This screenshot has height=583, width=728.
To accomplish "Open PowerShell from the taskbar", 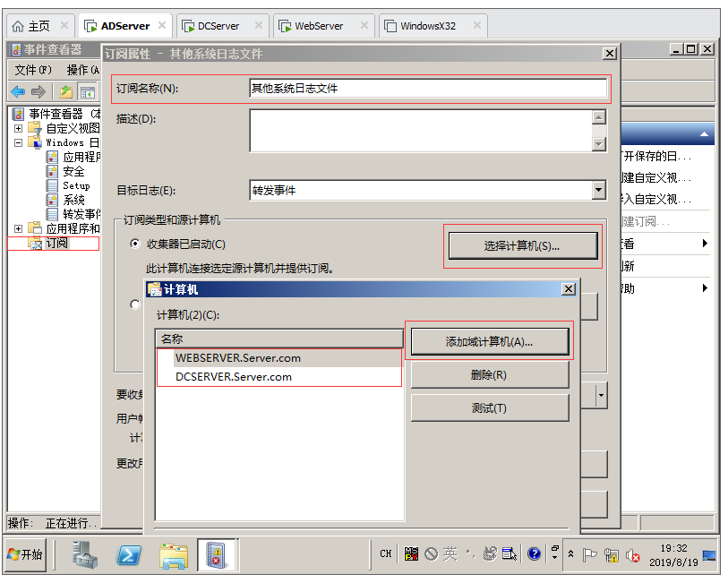I will point(129,555).
